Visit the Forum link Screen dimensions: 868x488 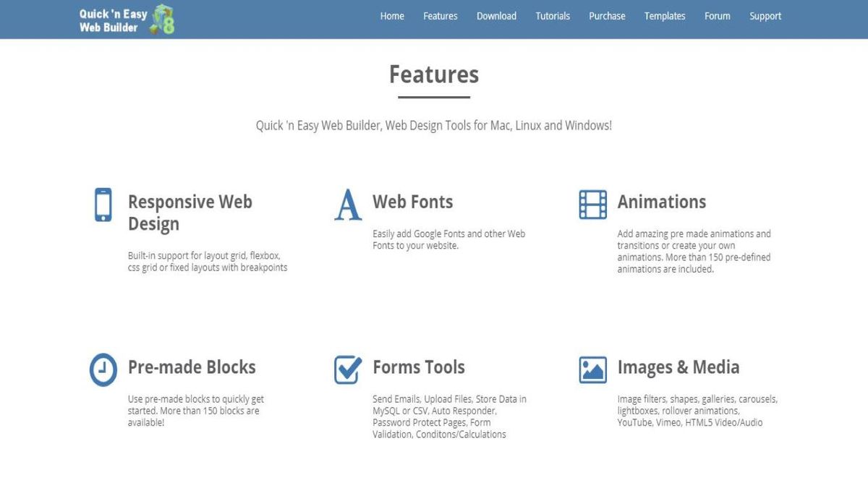pyautogui.click(x=717, y=16)
